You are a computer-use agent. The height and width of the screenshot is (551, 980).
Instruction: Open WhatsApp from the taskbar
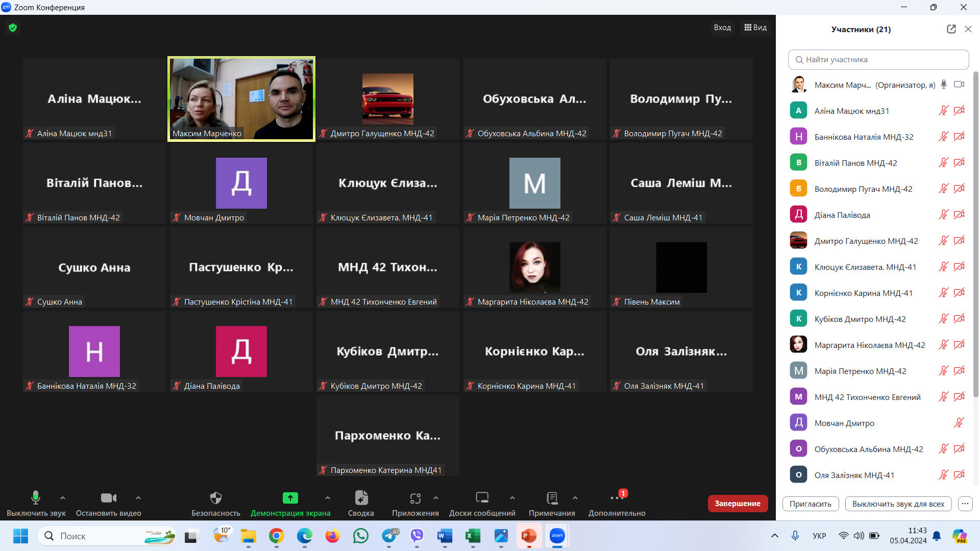tap(360, 536)
